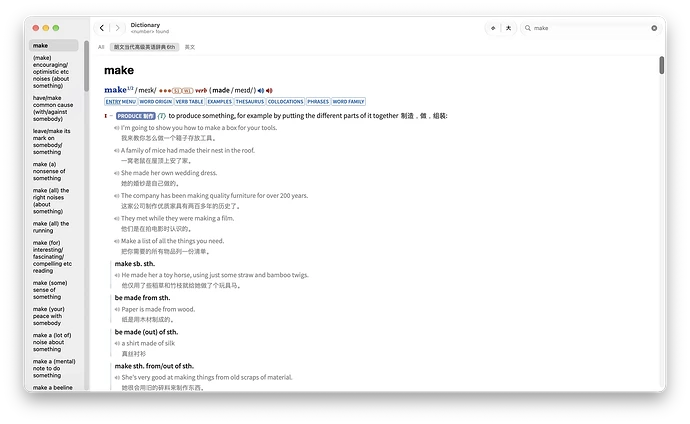Play audio for "She made her own wedding dress"
Screen dimensions: 690x424
pyautogui.click(x=117, y=173)
